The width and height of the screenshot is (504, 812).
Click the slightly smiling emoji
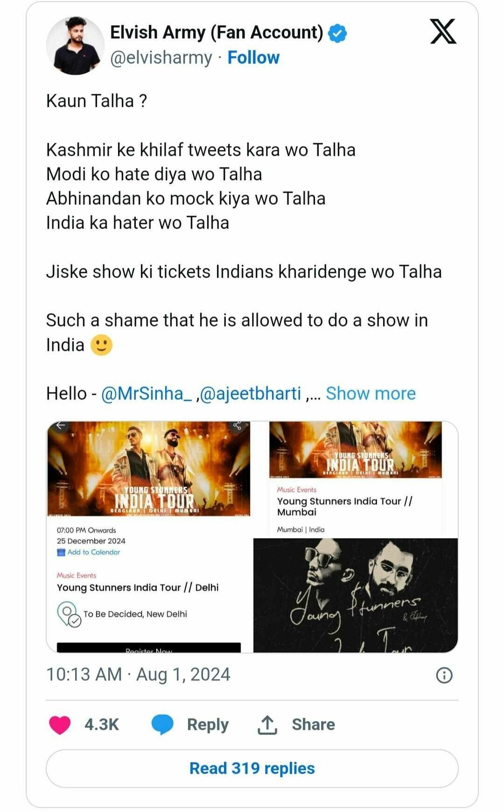(x=101, y=345)
